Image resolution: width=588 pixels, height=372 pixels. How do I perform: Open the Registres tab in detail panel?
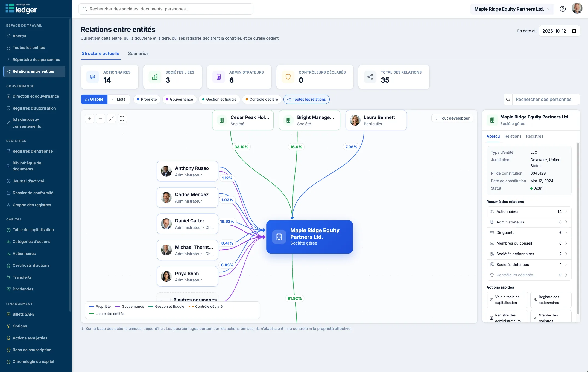tap(535, 136)
